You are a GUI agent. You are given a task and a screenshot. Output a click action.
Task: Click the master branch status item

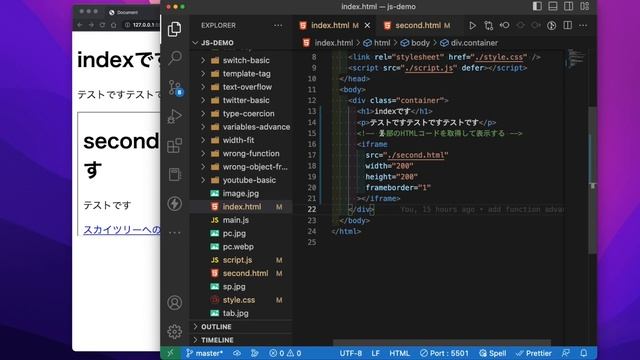click(204, 353)
